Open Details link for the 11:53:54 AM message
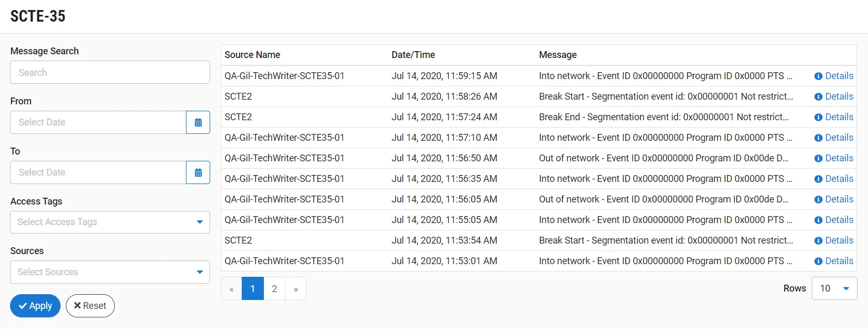 (x=839, y=240)
